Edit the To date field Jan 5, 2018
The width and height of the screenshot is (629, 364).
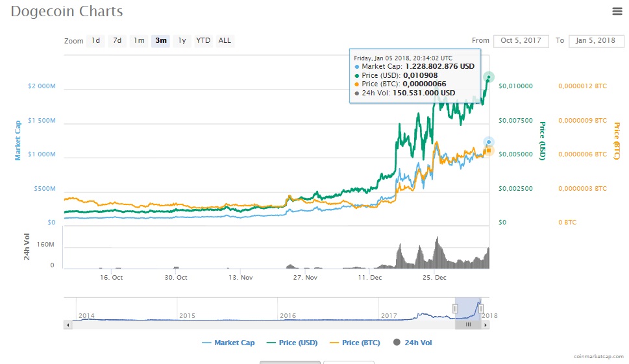click(596, 41)
